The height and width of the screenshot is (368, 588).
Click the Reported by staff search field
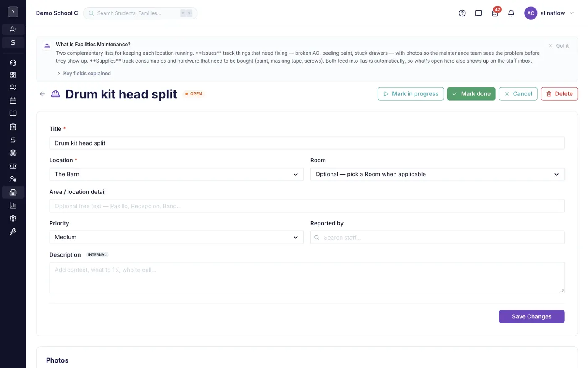438,237
